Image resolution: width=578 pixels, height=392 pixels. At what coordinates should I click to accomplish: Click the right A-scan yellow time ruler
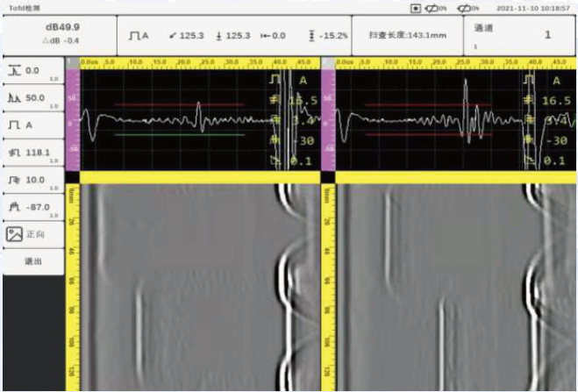[455, 62]
